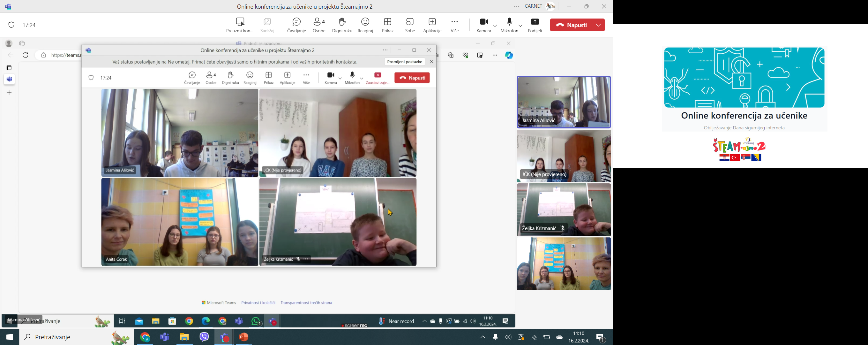Open File Explorer from the bottom Windows taskbar
868x345 pixels.
point(184,337)
